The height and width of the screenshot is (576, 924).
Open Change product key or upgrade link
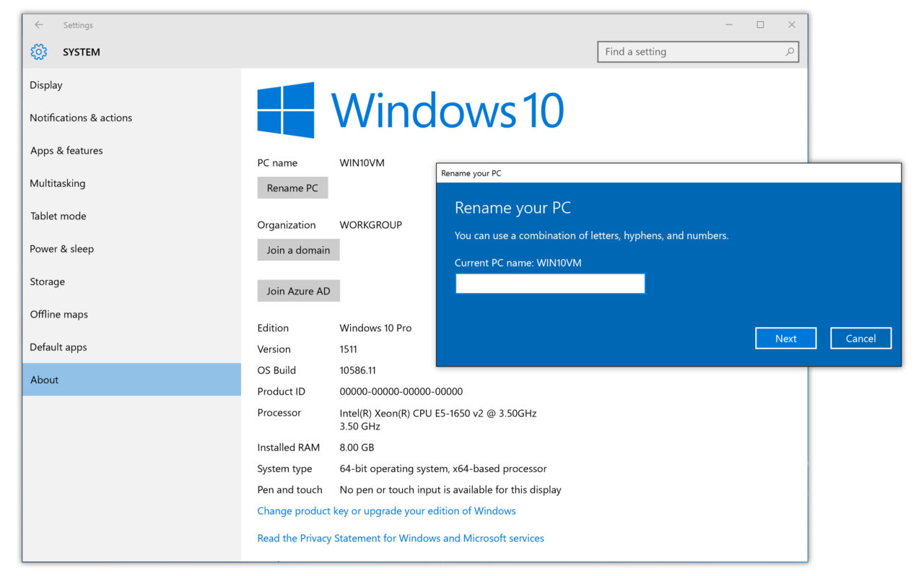click(386, 511)
